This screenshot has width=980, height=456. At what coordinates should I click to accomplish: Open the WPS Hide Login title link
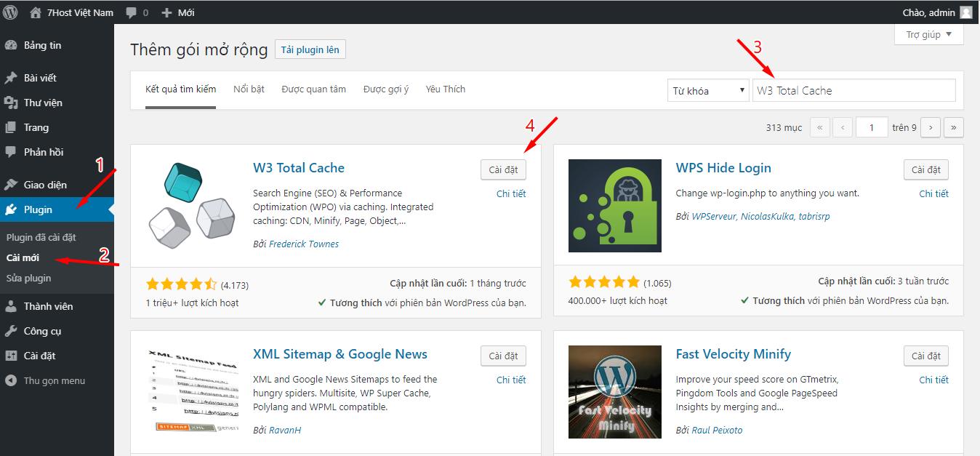click(x=723, y=168)
